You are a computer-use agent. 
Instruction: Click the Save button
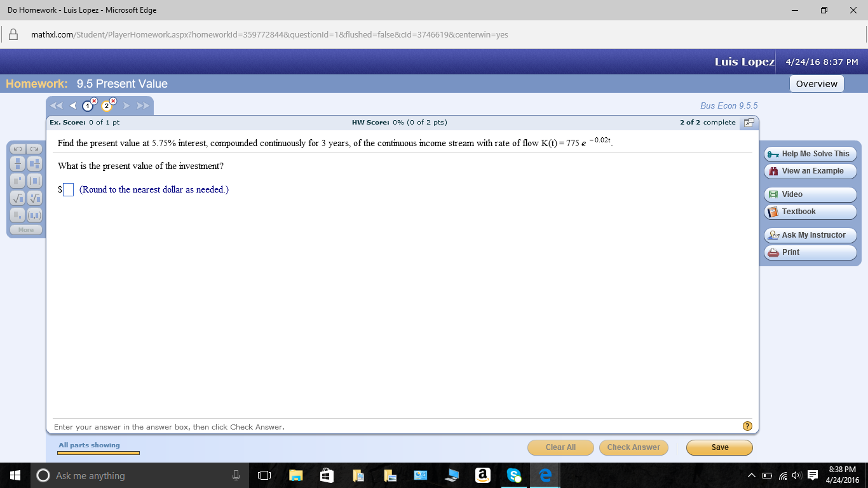click(719, 447)
